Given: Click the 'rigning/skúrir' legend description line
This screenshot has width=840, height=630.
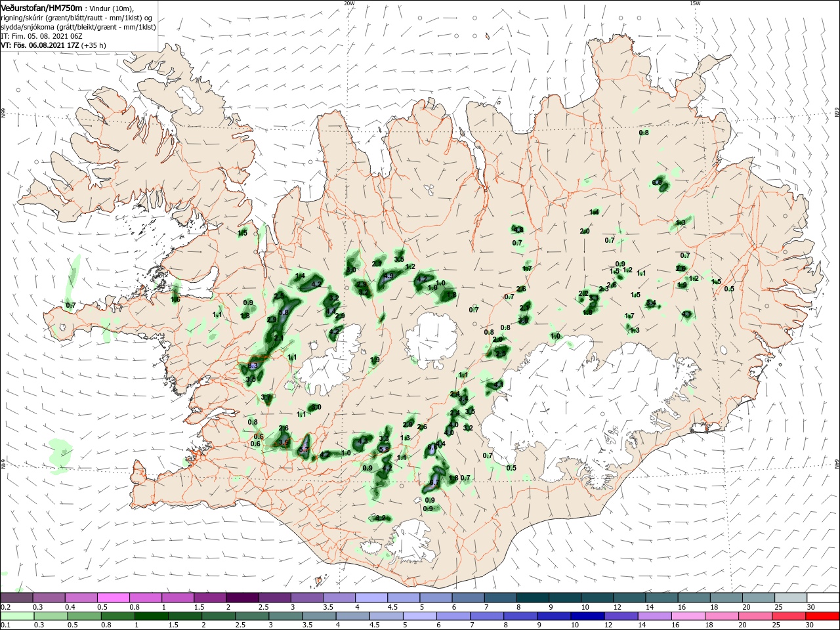Looking at the screenshot, I should [77, 18].
